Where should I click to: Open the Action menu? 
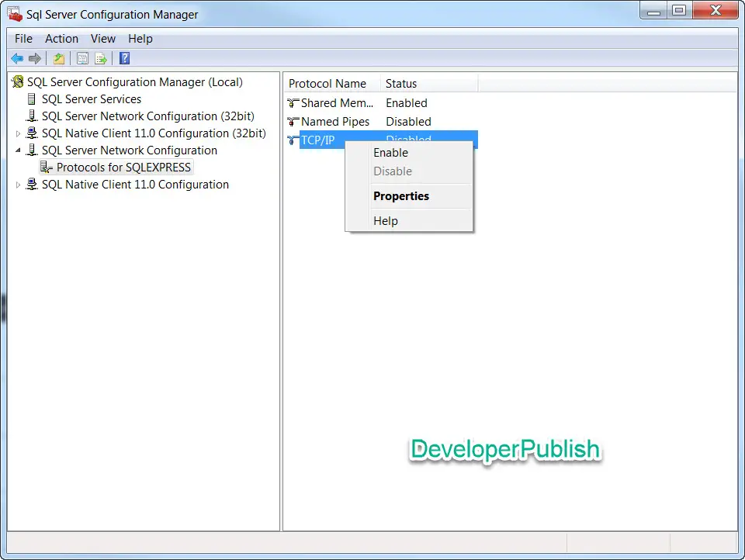point(62,39)
